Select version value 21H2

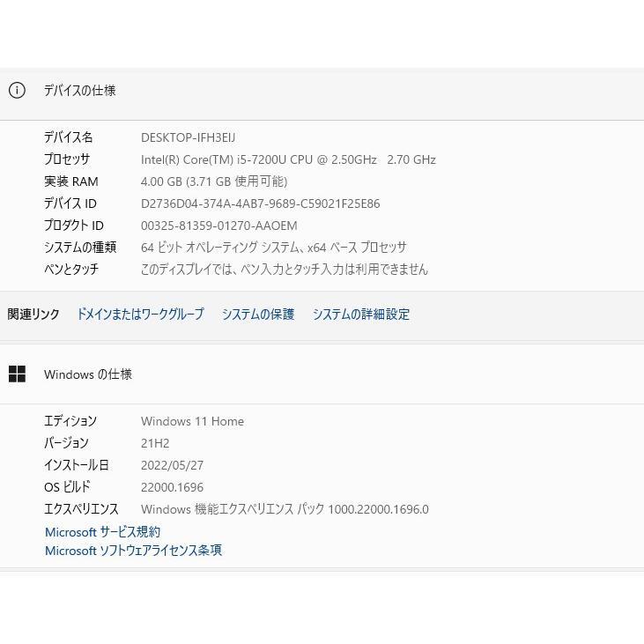(x=155, y=443)
